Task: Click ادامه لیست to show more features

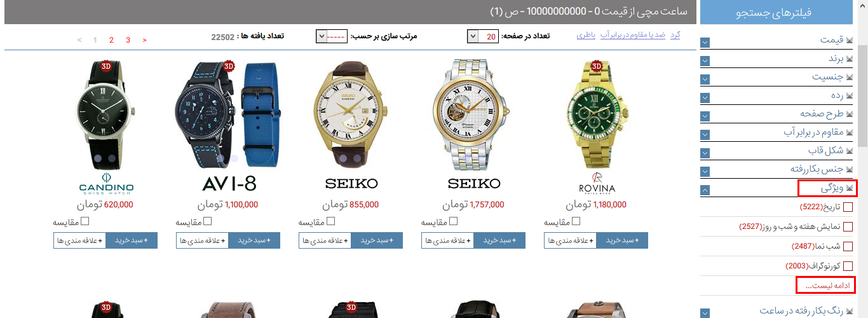Action: pos(825,286)
